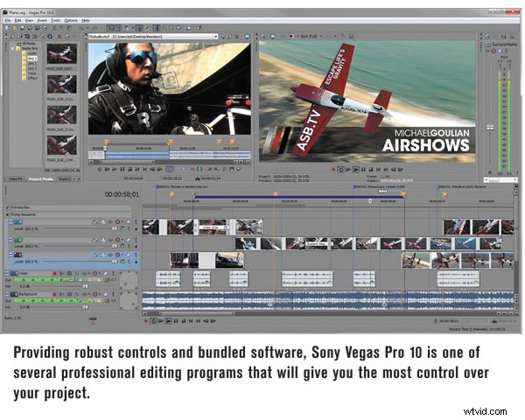The width and height of the screenshot is (525, 420).
Task: Arm the Voice track for recording
Action: click(x=54, y=273)
